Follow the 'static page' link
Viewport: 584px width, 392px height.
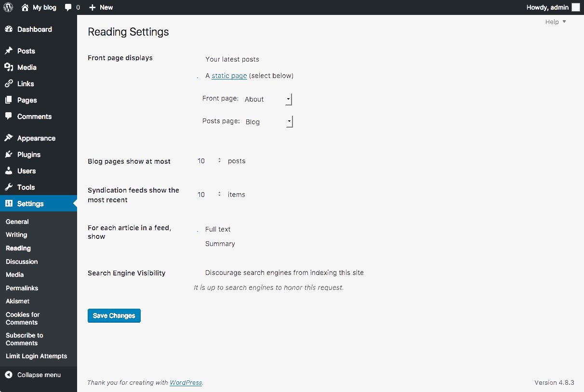pyautogui.click(x=229, y=76)
